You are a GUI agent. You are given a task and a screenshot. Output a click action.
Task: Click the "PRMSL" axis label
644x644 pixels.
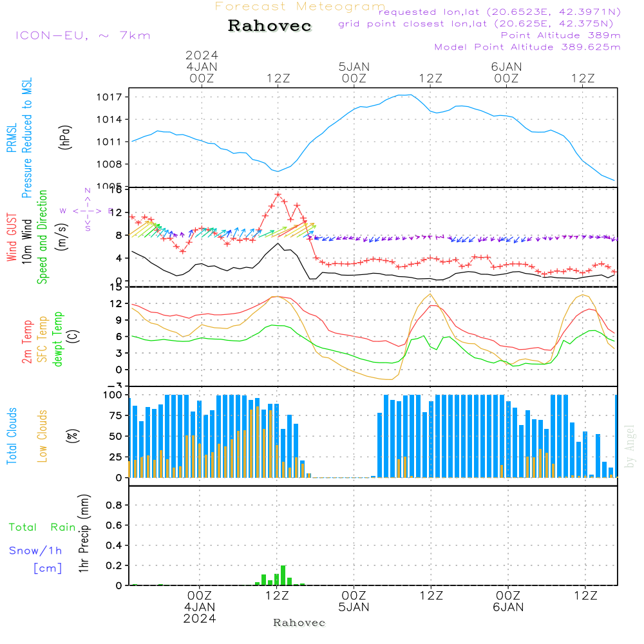click(12, 138)
